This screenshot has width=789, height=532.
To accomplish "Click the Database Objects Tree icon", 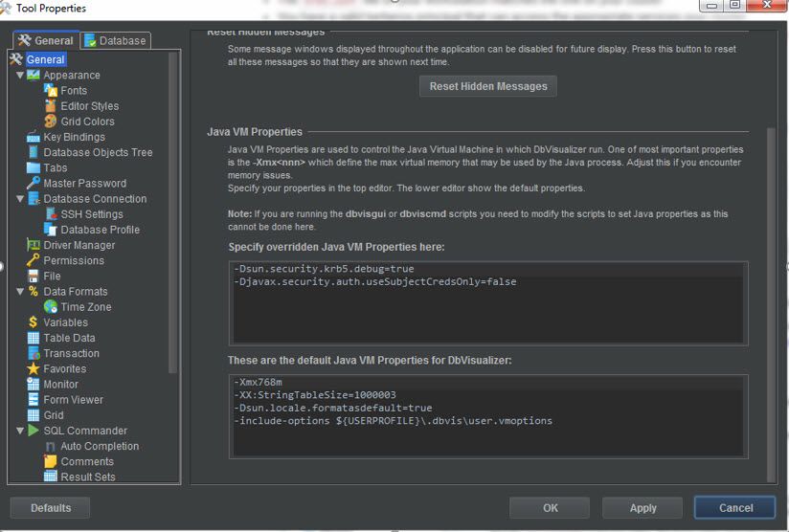I will pyautogui.click(x=34, y=152).
